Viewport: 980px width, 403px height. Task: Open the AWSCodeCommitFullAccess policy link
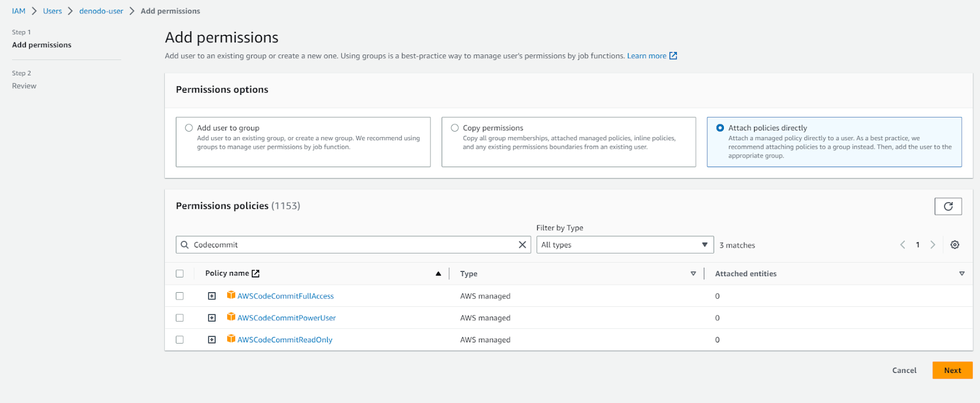coord(285,296)
